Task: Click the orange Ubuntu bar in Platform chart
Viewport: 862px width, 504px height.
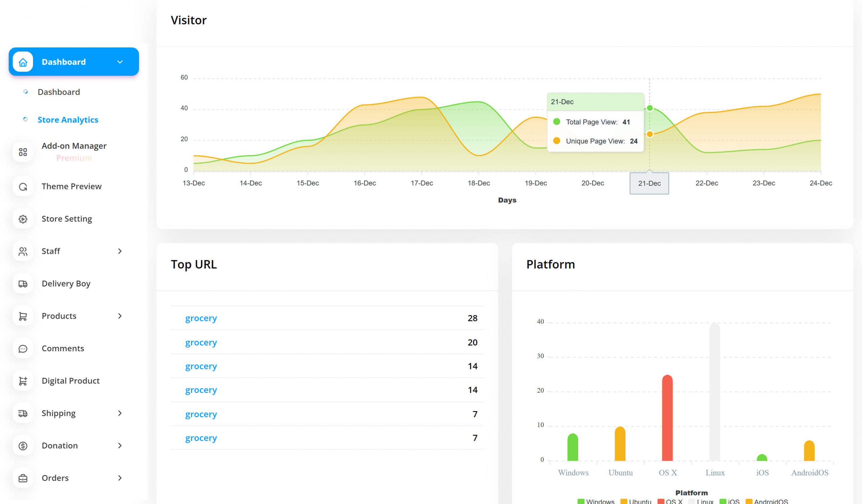Action: coord(620,443)
